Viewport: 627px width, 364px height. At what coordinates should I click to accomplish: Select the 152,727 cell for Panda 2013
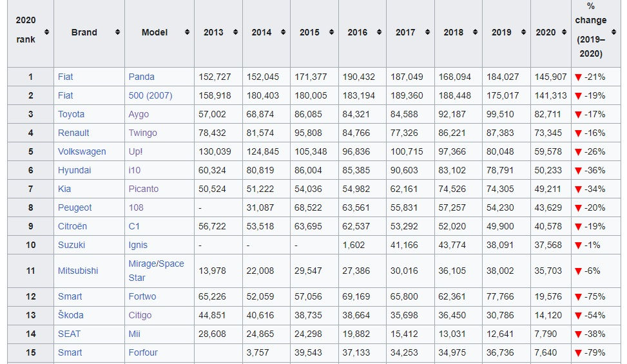(x=218, y=77)
